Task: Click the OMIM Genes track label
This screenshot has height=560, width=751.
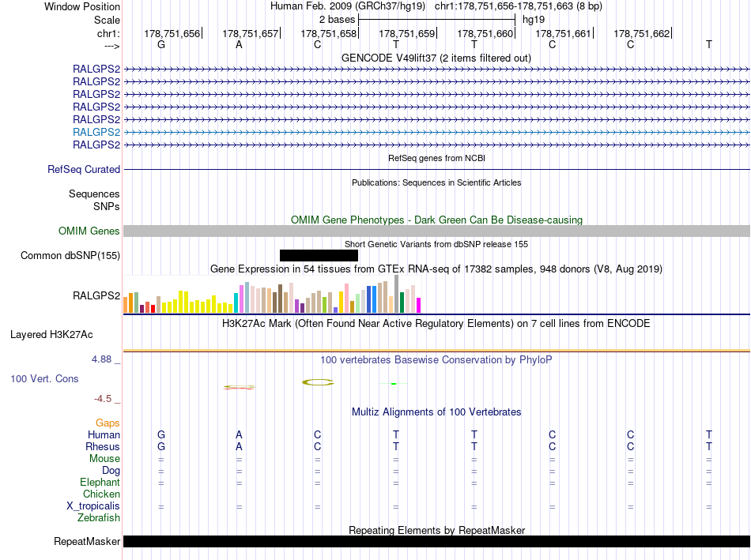Action: [x=89, y=231]
